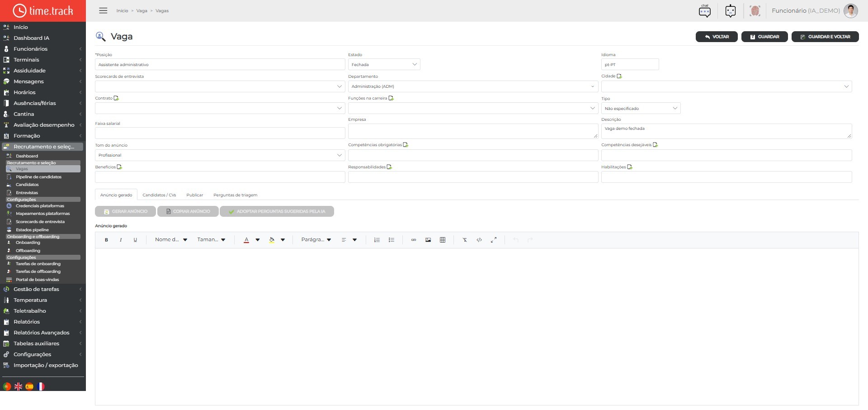868x410 pixels.
Task: Toggle underline in the editor toolbar
Action: [x=135, y=240]
